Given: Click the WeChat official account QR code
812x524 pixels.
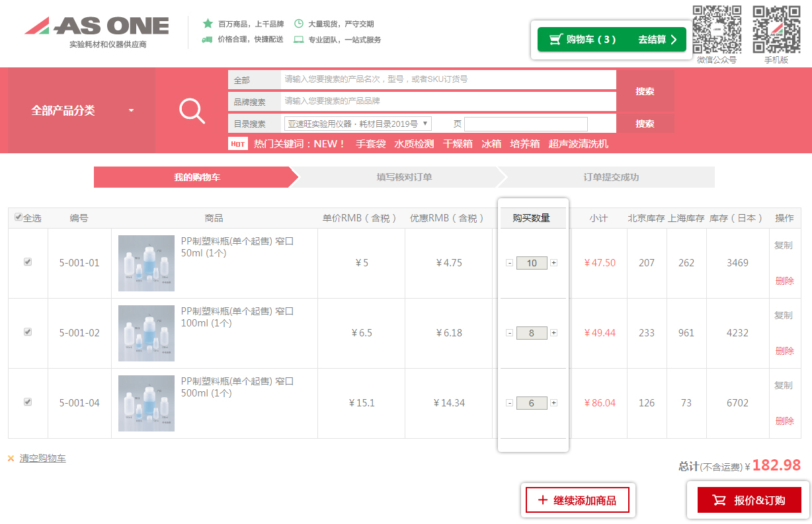Looking at the screenshot, I should click(x=717, y=30).
